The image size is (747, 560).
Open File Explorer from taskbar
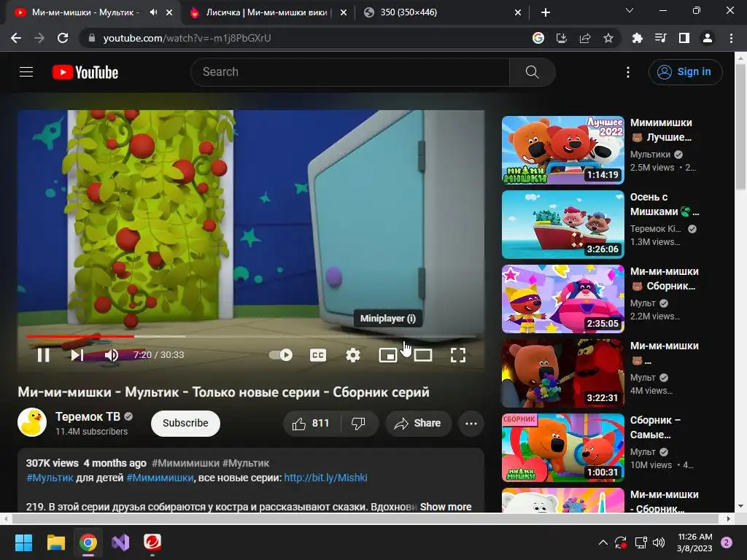click(x=55, y=542)
